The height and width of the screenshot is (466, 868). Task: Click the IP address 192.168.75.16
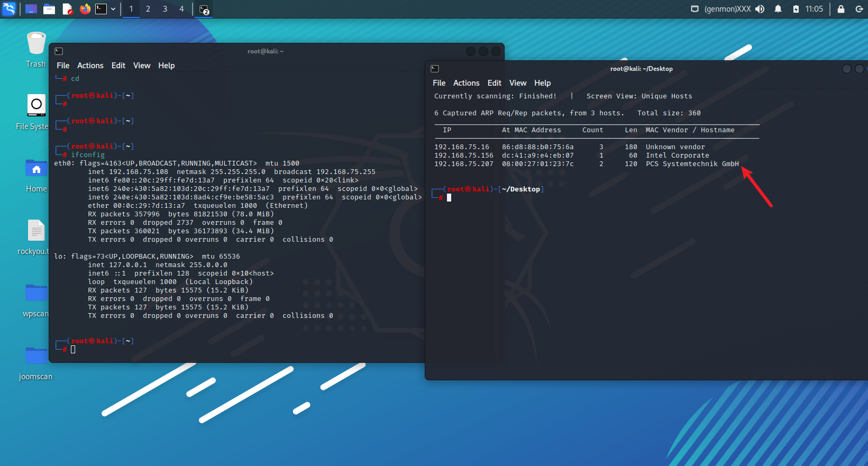click(x=462, y=147)
